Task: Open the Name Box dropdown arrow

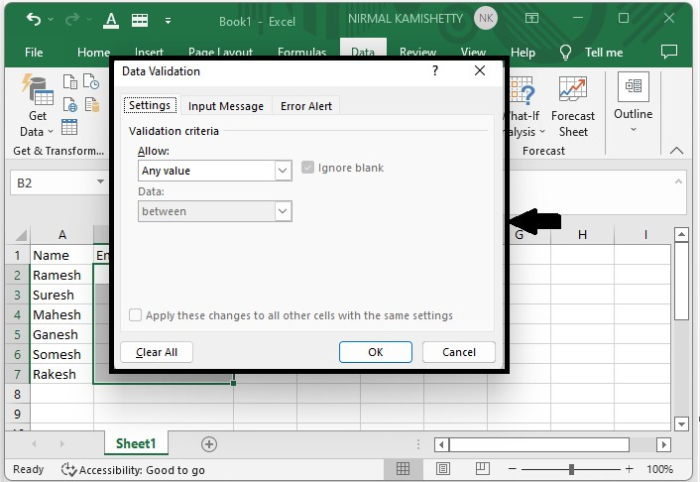Action: 100,182
